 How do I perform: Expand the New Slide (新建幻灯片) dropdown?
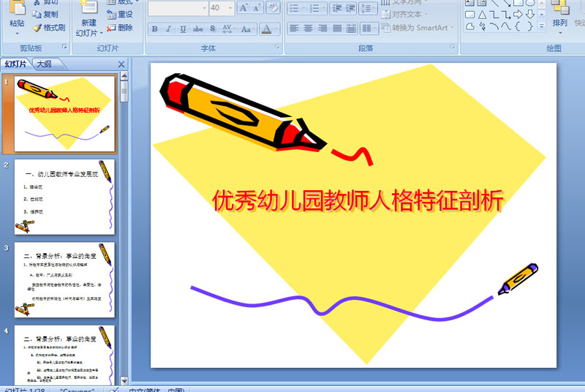point(88,33)
